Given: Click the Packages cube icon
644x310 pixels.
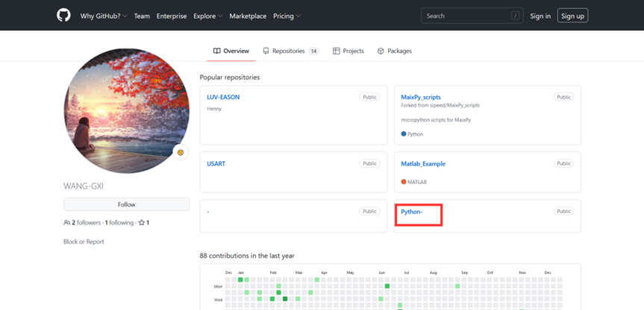Looking at the screenshot, I should coord(381,51).
